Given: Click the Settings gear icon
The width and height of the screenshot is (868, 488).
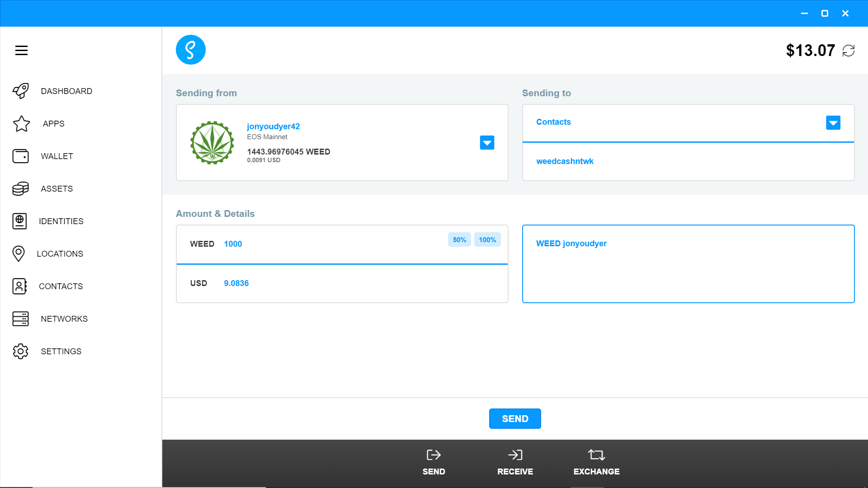Looking at the screenshot, I should pos(20,351).
